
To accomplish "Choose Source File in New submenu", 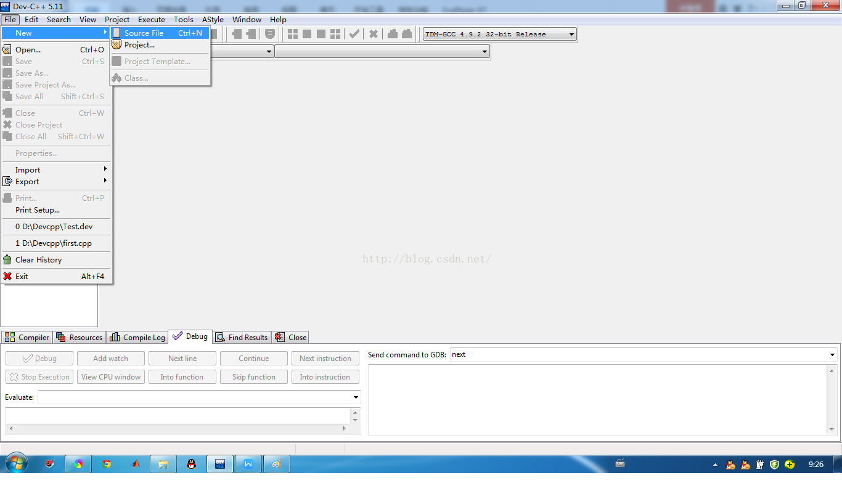I will pyautogui.click(x=160, y=33).
